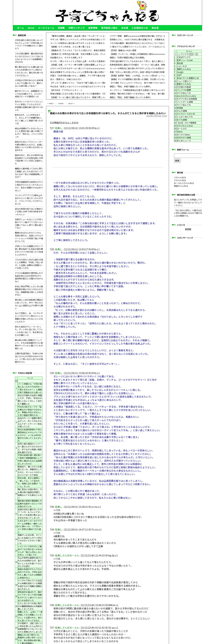Open しぃアンテナ in access ranking
The image size is (215, 644).
click(x=188, y=54)
